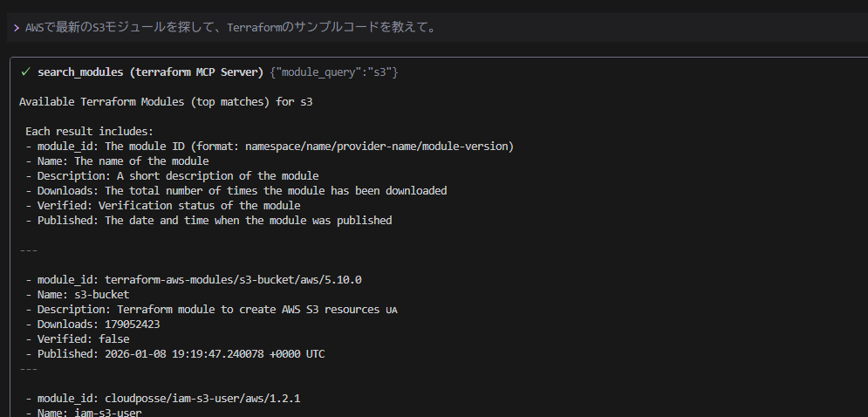Screen dimensions: 868x417
Task: Click the "Available Terraform Modules" heading line
Action: coord(166,102)
